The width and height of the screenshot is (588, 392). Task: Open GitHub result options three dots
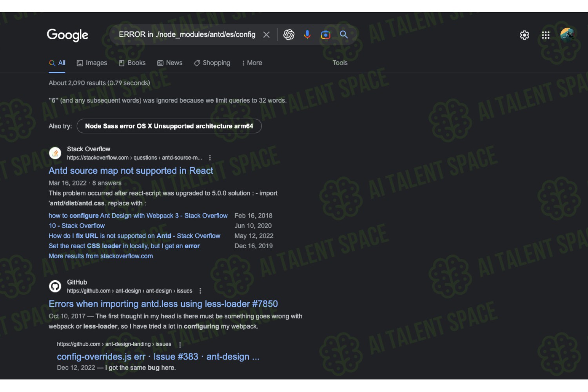200,291
